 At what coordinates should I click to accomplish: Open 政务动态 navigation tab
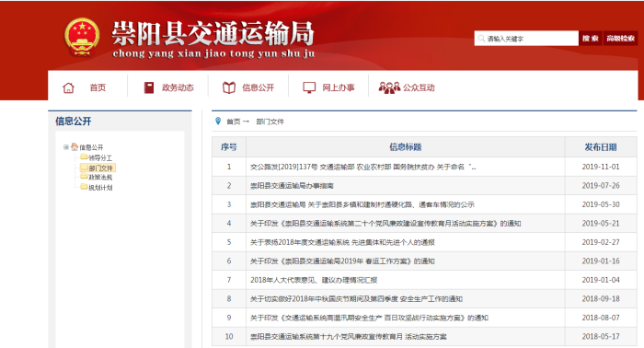coord(178,87)
